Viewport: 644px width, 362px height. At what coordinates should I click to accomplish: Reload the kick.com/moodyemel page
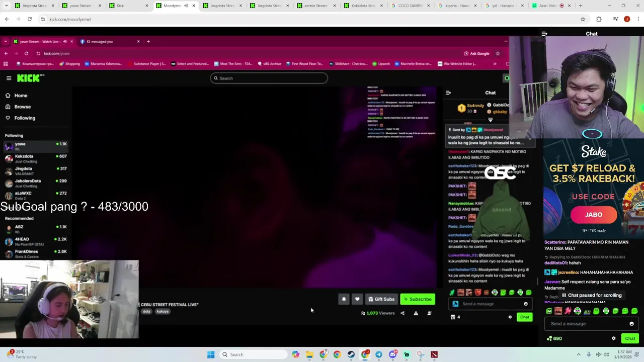[30, 19]
